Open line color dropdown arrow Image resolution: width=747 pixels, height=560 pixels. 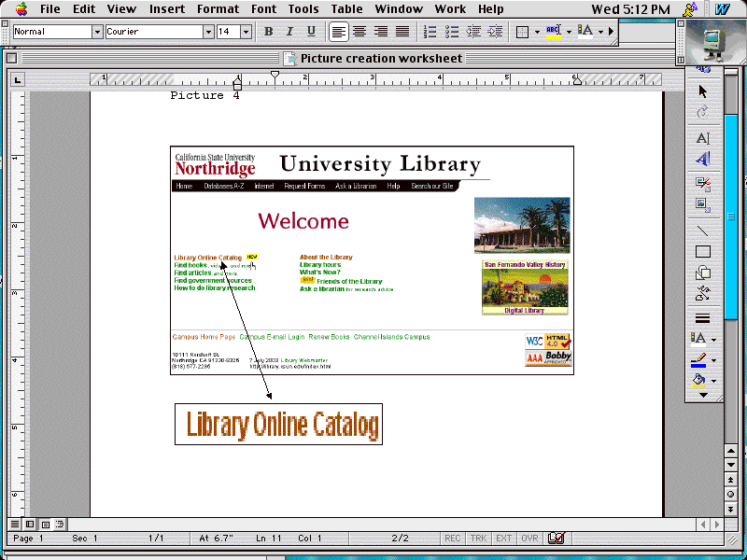click(713, 361)
